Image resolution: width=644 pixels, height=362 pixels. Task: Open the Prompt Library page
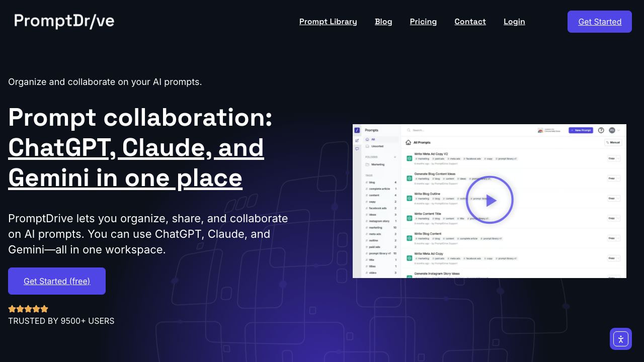coord(328,22)
